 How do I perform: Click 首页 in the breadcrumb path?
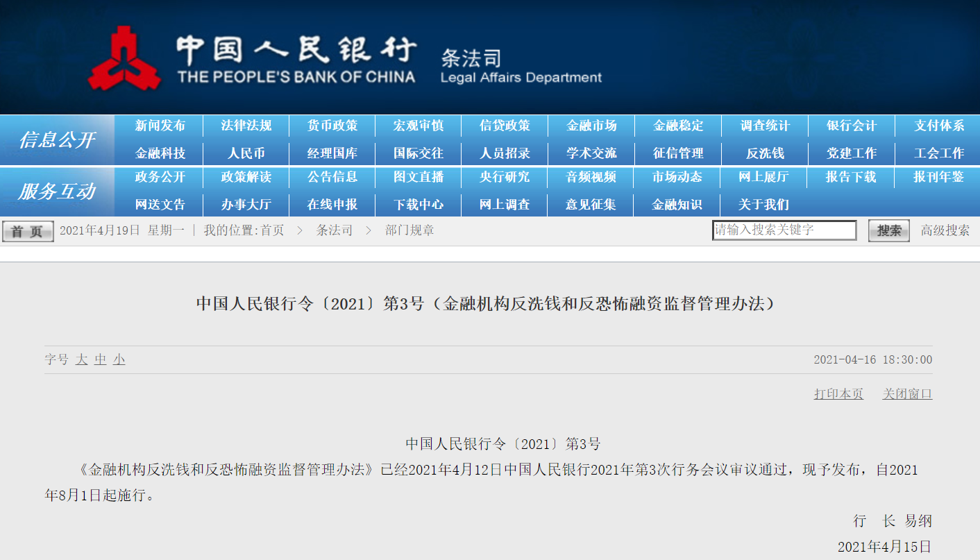pyautogui.click(x=272, y=230)
